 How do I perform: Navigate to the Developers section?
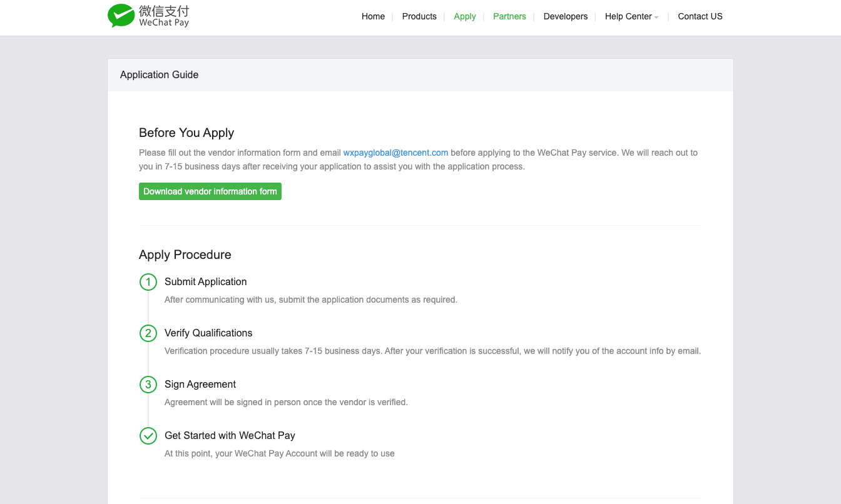[x=566, y=17]
